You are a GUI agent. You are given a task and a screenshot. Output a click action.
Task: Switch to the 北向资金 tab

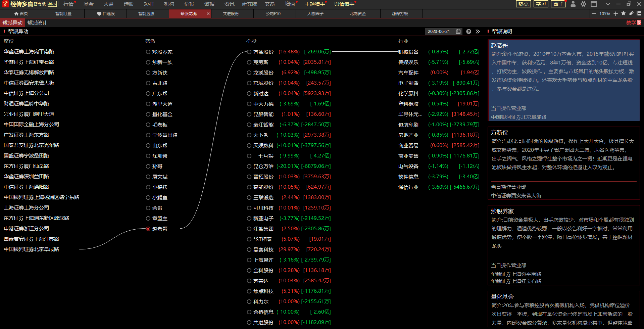[358, 14]
